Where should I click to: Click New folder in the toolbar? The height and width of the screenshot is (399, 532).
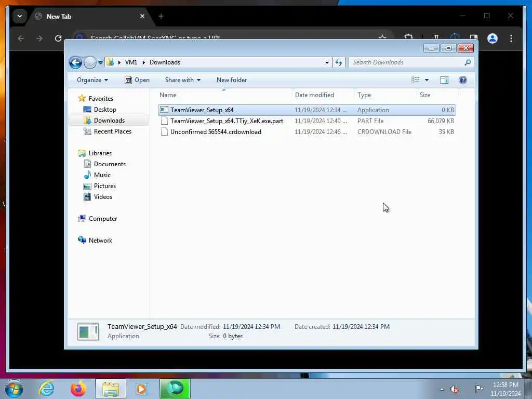coord(232,80)
